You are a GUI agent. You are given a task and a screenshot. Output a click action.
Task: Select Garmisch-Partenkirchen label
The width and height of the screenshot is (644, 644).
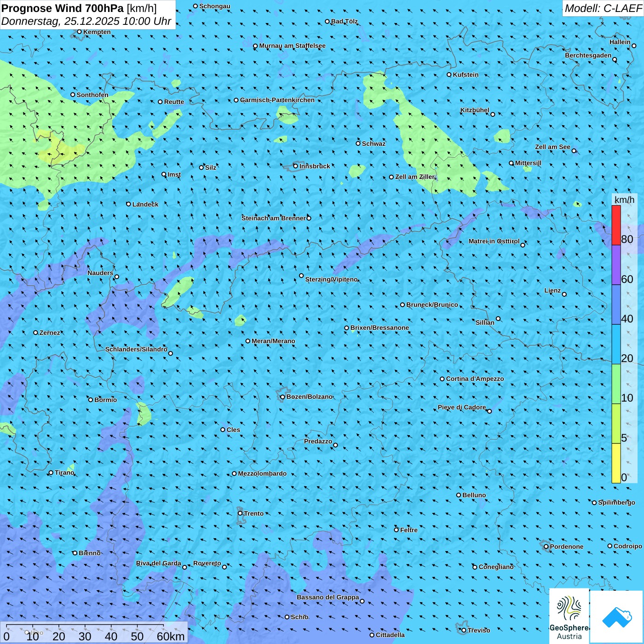(x=277, y=100)
